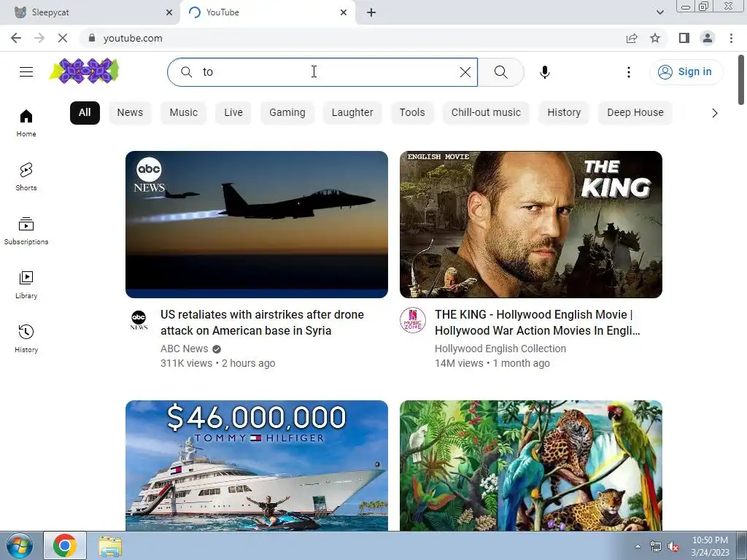Open the fighter jet ABC News thumbnail
This screenshot has width=747, height=560.
(x=257, y=225)
